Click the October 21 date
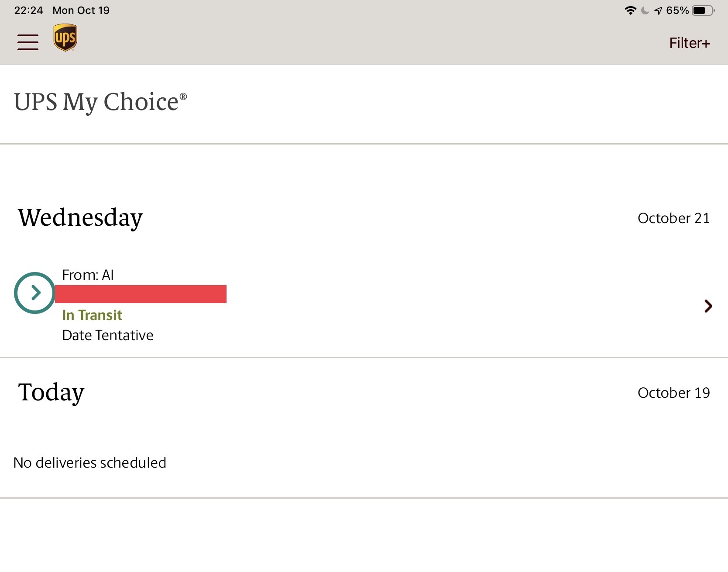Viewport: 728px width, 572px height. coord(673,218)
